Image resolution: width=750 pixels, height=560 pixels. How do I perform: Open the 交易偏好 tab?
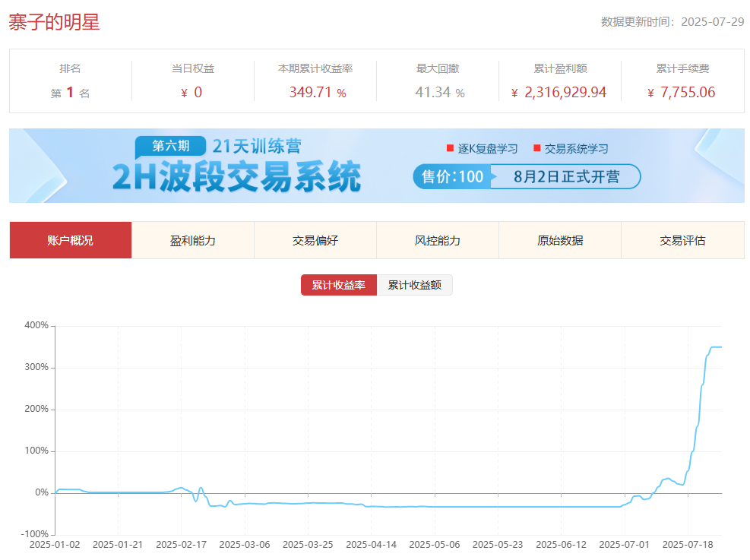(x=315, y=239)
